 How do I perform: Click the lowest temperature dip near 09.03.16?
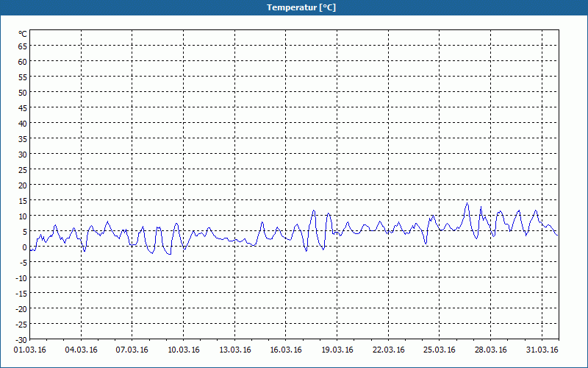170,254
